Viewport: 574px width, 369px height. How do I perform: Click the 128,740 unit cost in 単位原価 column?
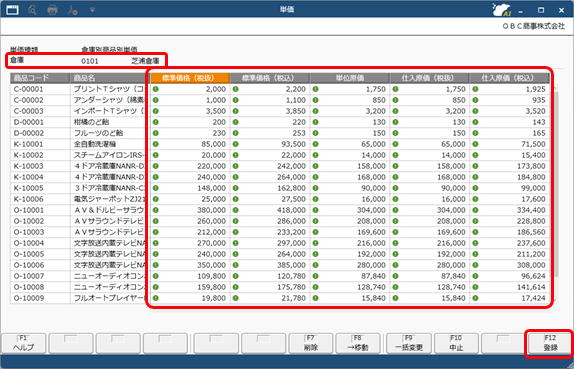point(350,287)
